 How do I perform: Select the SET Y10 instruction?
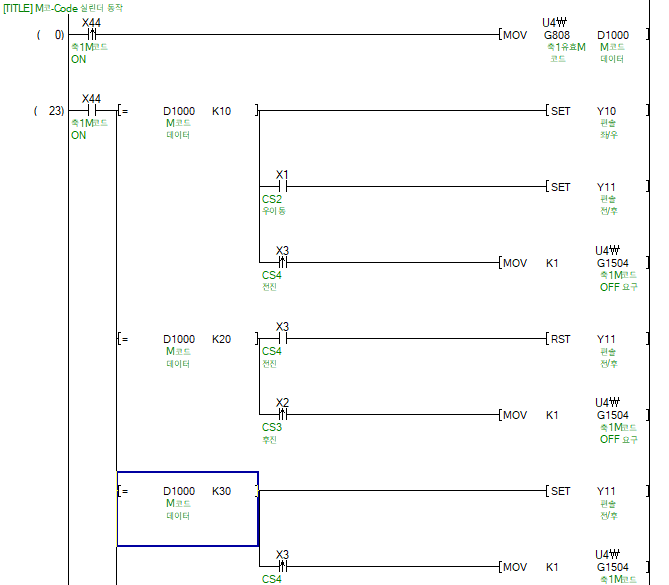(596, 111)
